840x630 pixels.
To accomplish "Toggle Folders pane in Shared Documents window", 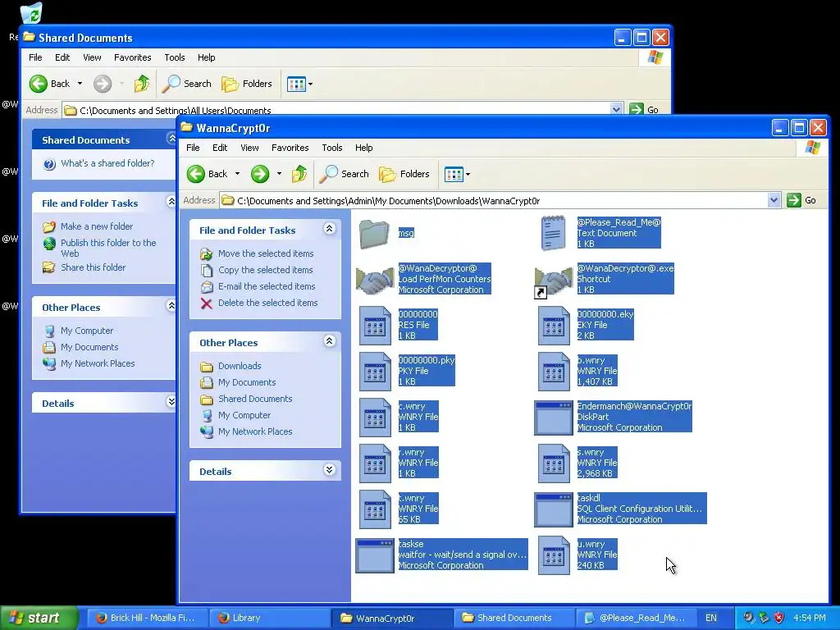I will tap(247, 84).
